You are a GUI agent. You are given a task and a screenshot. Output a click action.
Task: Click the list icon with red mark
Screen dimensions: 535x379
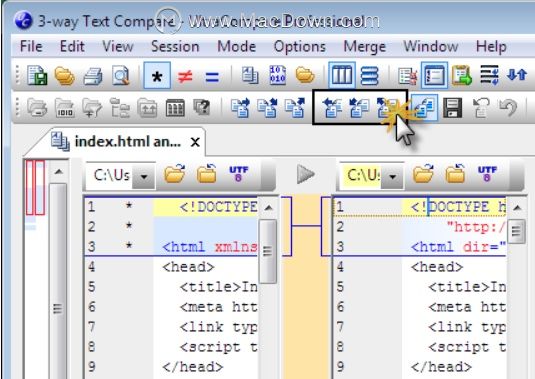pos(408,75)
